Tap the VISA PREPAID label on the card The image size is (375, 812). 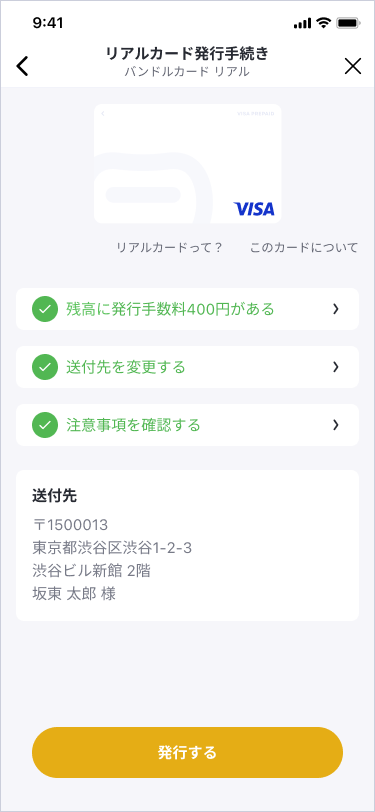click(256, 113)
